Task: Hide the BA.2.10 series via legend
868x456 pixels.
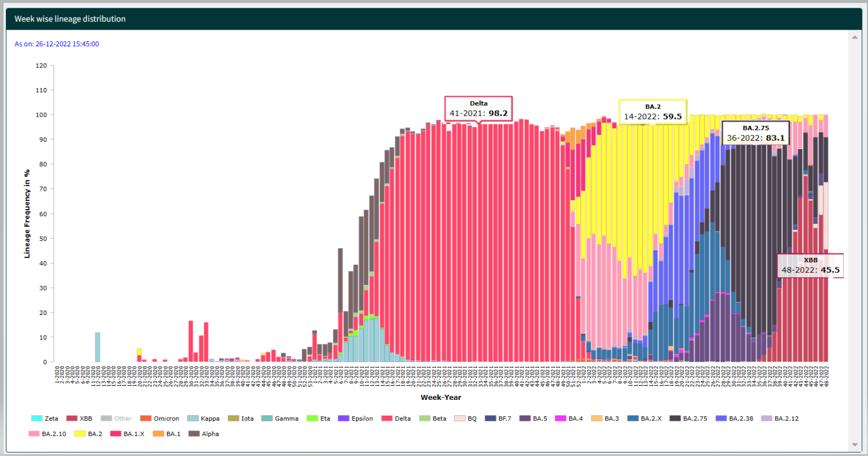Action: click(47, 434)
